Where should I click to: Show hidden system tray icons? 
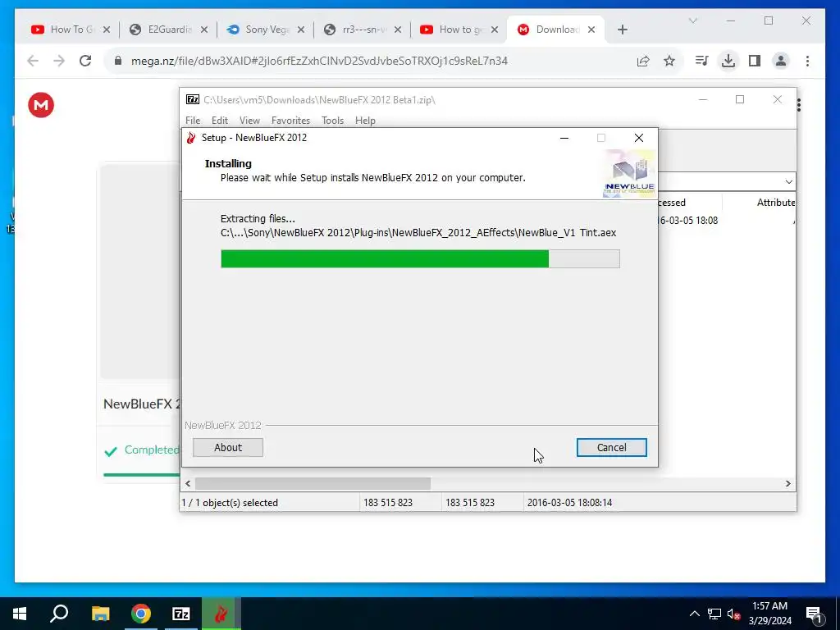click(x=694, y=614)
